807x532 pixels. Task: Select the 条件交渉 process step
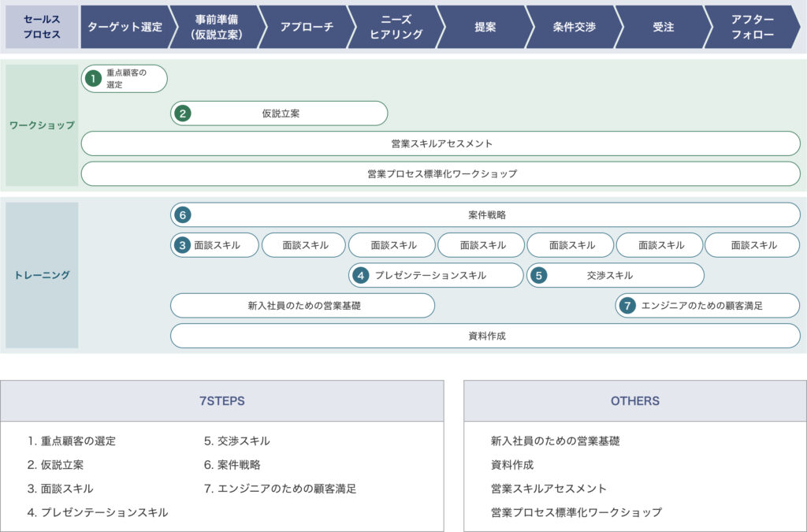click(x=574, y=28)
